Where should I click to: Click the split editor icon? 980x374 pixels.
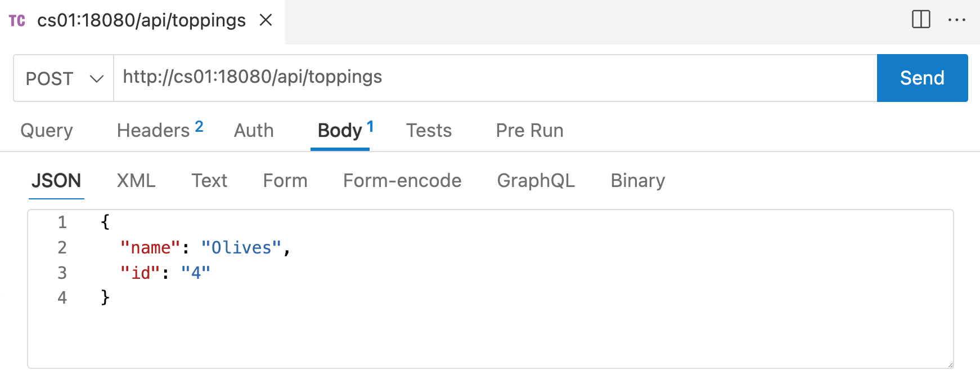pos(921,20)
